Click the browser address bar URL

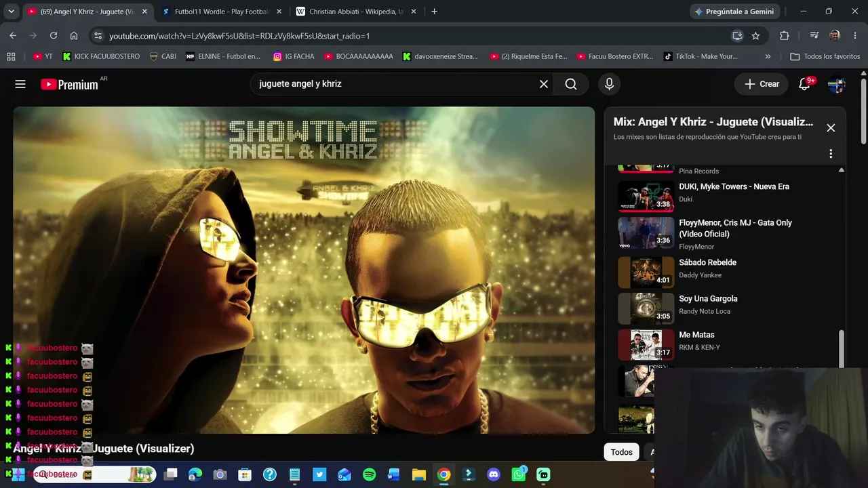click(239, 36)
